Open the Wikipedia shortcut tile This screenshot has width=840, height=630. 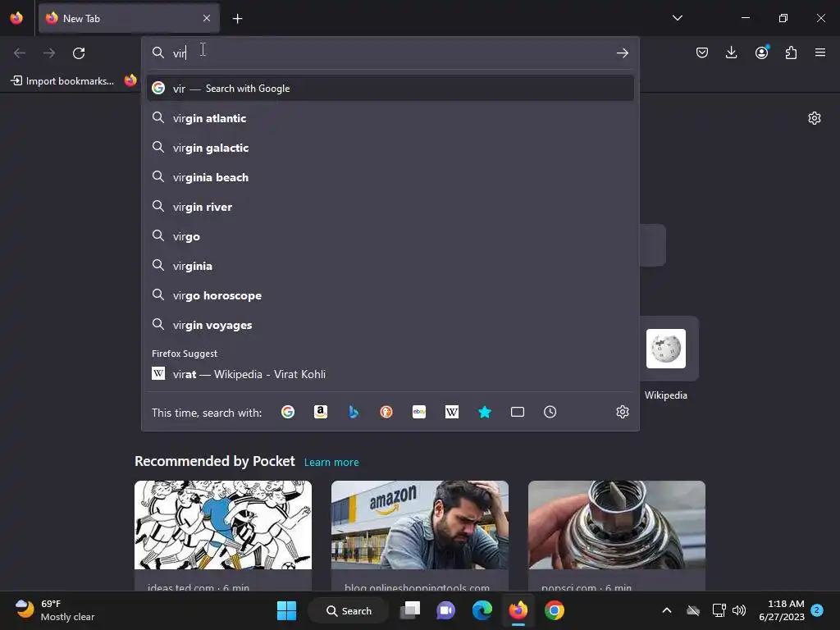[x=666, y=349]
